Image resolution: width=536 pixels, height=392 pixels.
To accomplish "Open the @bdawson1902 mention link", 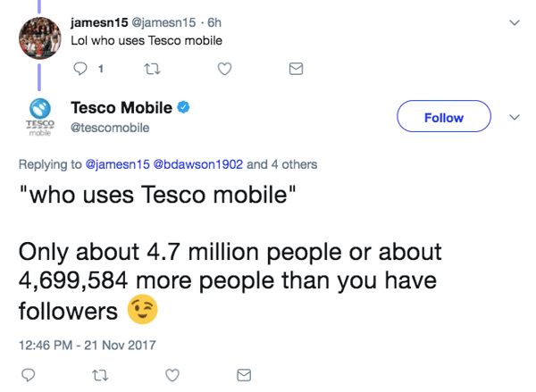I will pos(198,164).
